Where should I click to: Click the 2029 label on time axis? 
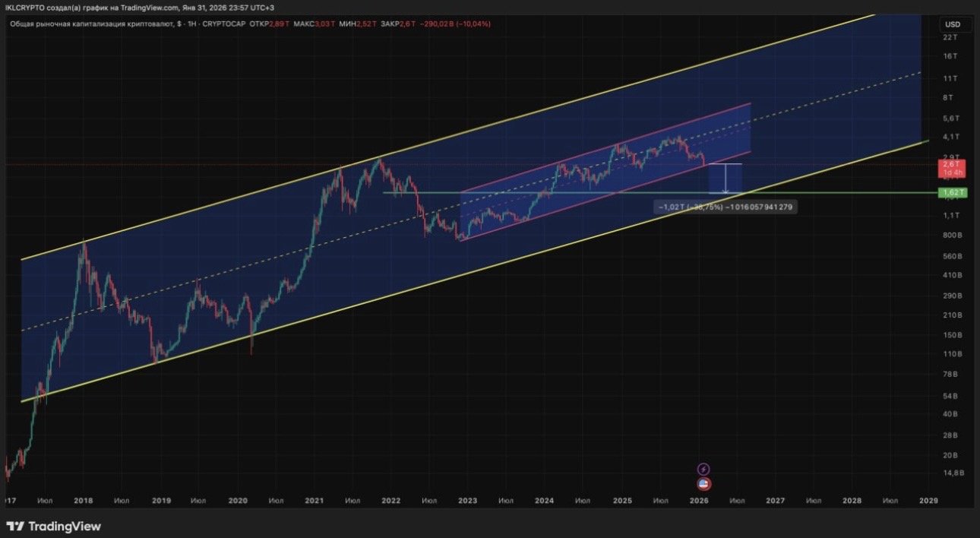click(x=928, y=501)
